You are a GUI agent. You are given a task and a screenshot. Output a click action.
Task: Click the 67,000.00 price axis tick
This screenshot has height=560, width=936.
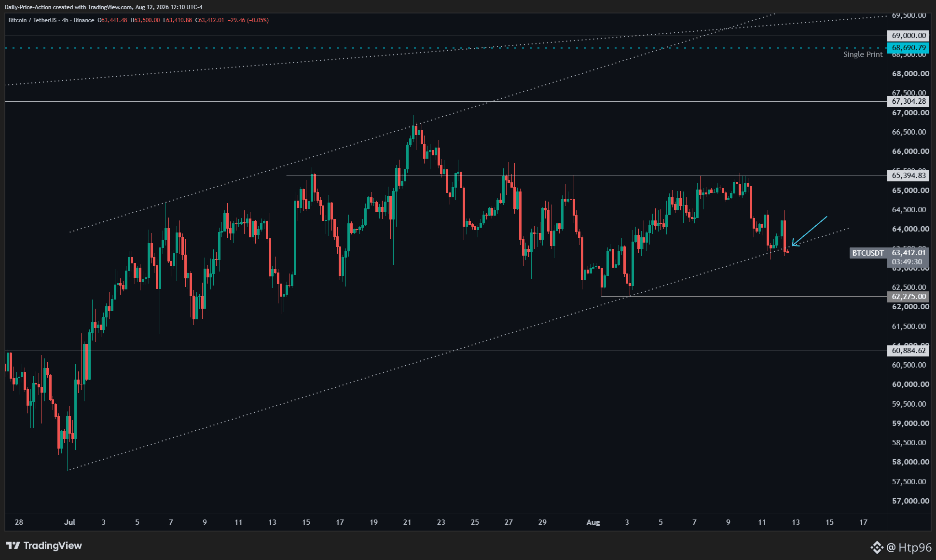coord(910,113)
